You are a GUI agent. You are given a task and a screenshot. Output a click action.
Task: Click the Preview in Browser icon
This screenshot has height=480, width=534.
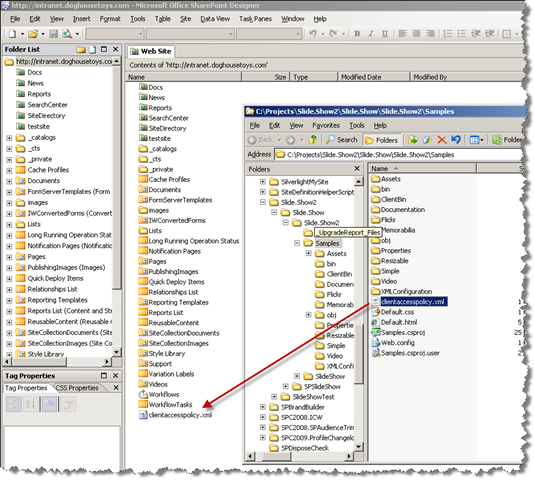click(67, 33)
